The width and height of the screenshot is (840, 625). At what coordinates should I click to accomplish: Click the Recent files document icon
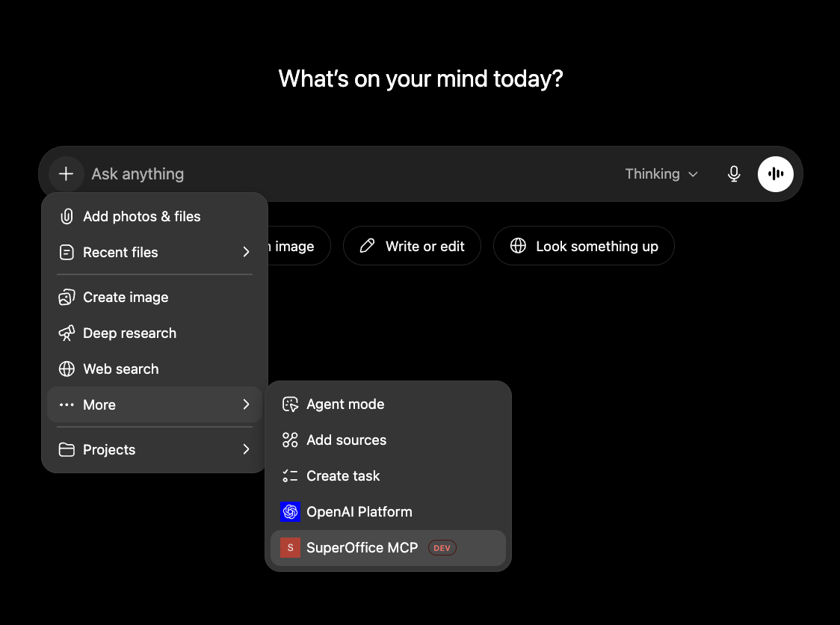pos(67,253)
